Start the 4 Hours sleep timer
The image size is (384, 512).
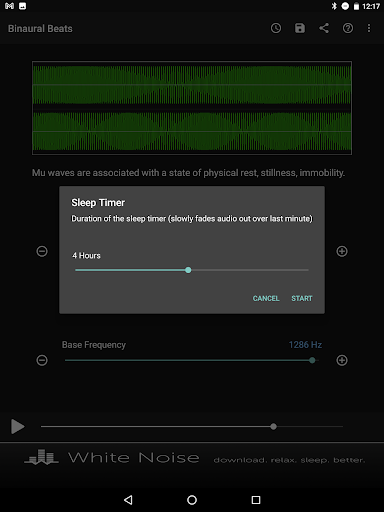coord(302,298)
